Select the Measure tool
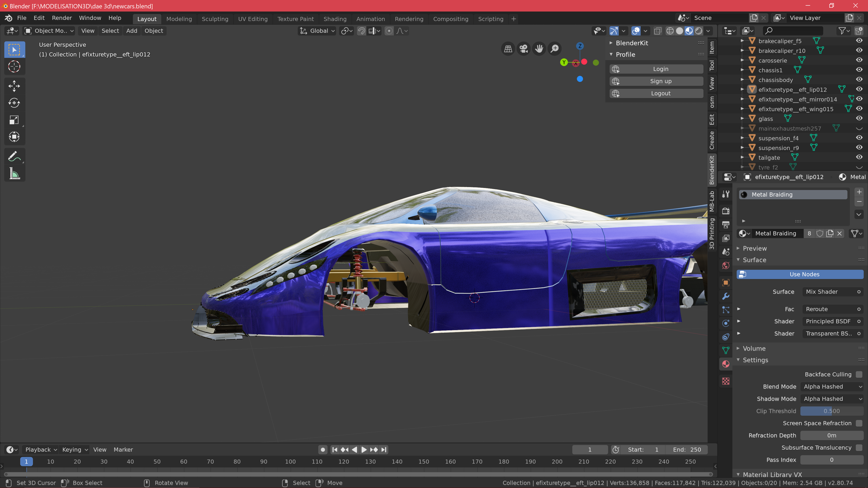Screen dimensions: 868x488 (x=14, y=174)
